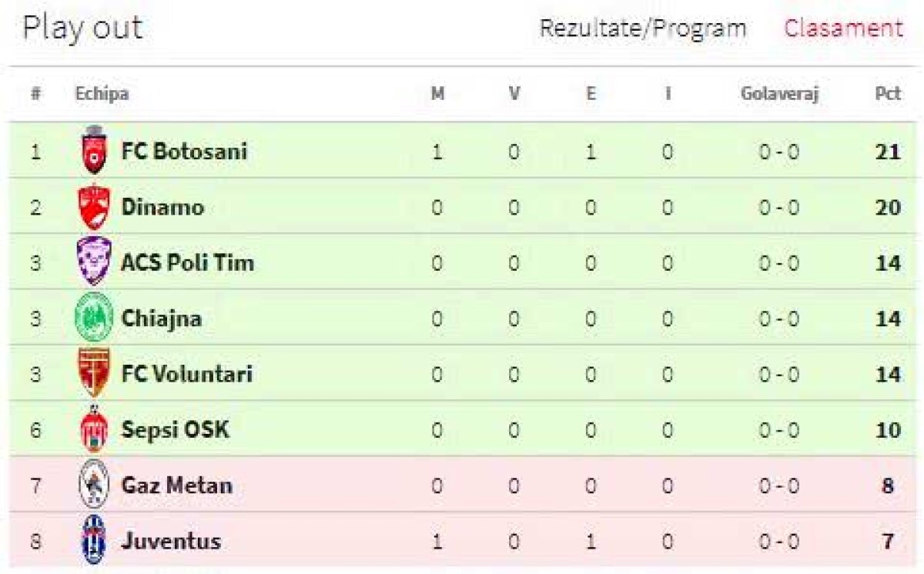Click the Play out heading
924x574 pixels.
coord(82,28)
